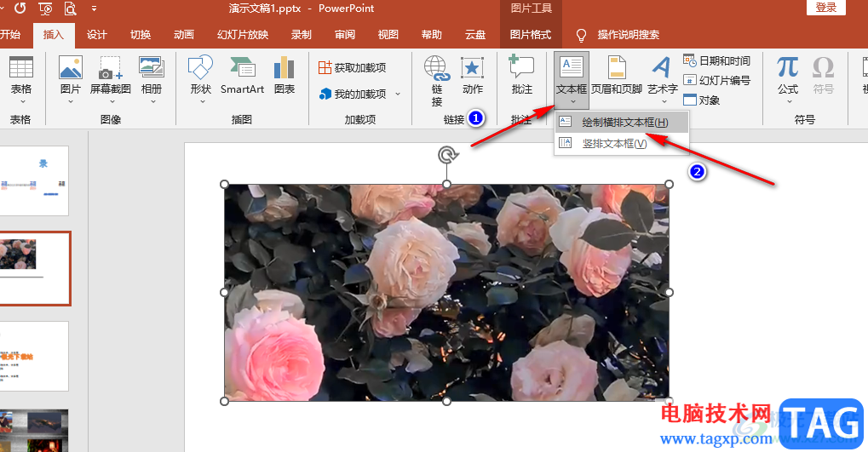Click the picture rotation handle
868x452 pixels.
tap(447, 155)
